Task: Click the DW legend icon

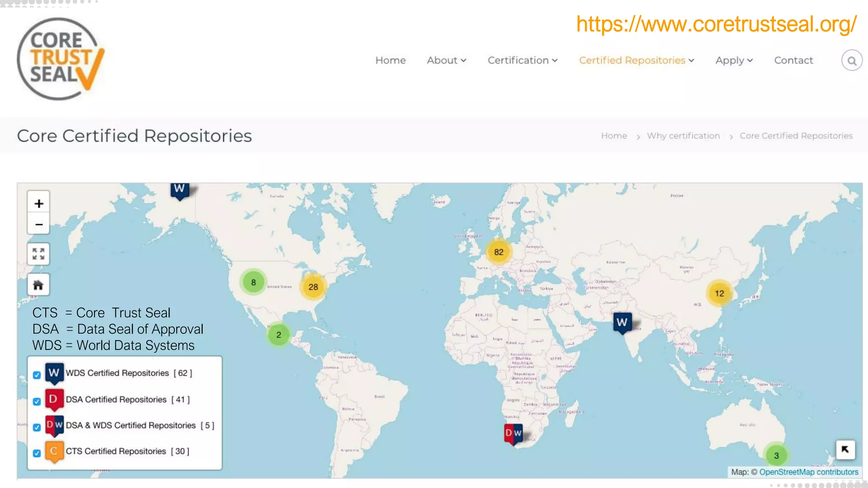Action: tap(54, 425)
